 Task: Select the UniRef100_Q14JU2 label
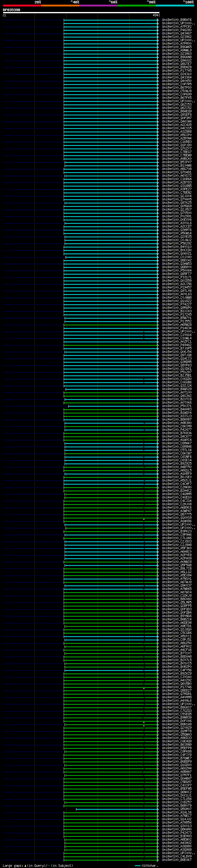177,819
